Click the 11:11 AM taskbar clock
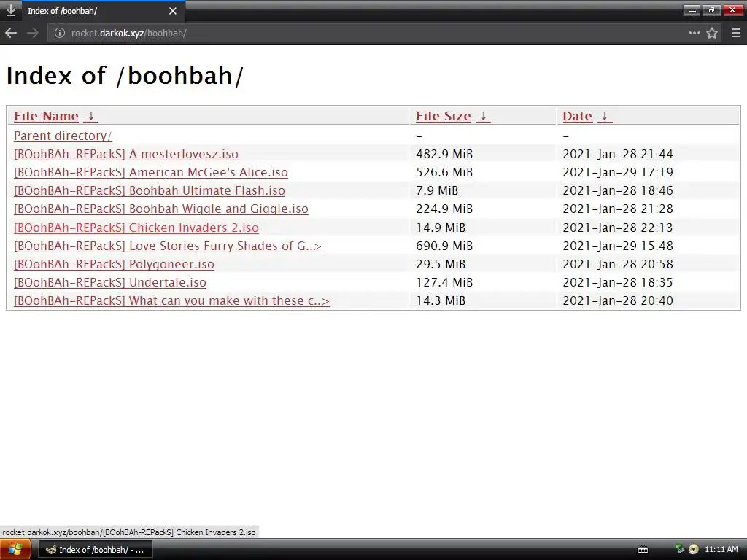Image resolution: width=747 pixels, height=560 pixels. coord(721,549)
